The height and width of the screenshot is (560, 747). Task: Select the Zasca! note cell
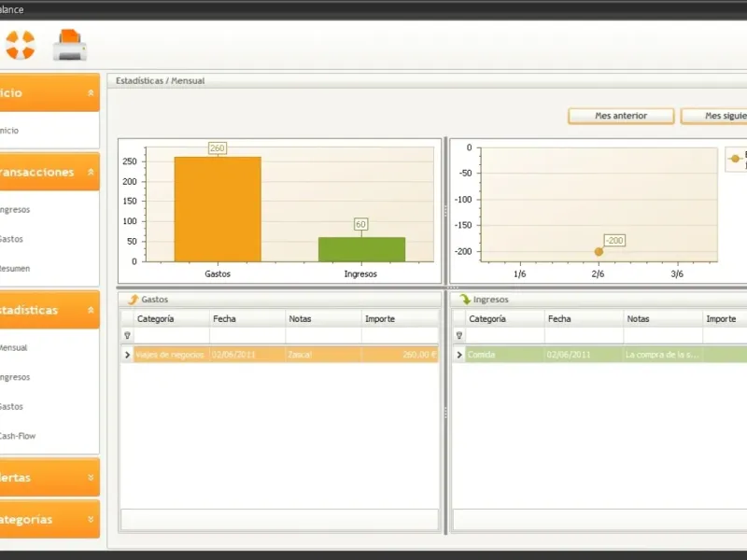[323, 355]
